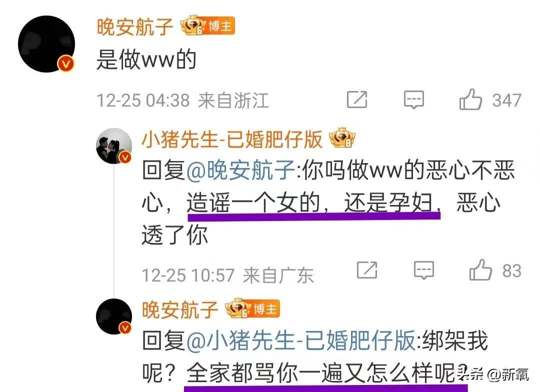
Task: Open 小猪先生's couple photo avatar
Action: [x=114, y=145]
